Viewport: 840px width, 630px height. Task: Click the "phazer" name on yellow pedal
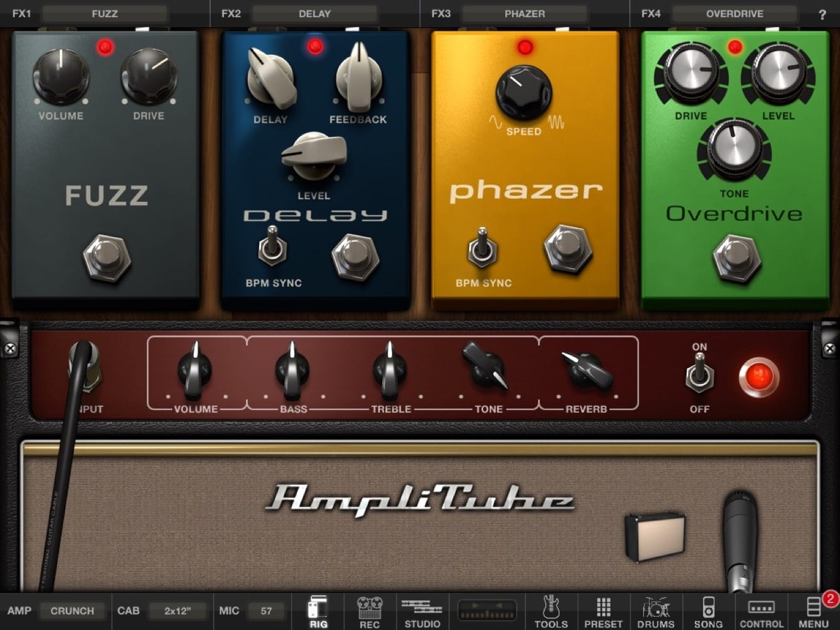tap(525, 191)
